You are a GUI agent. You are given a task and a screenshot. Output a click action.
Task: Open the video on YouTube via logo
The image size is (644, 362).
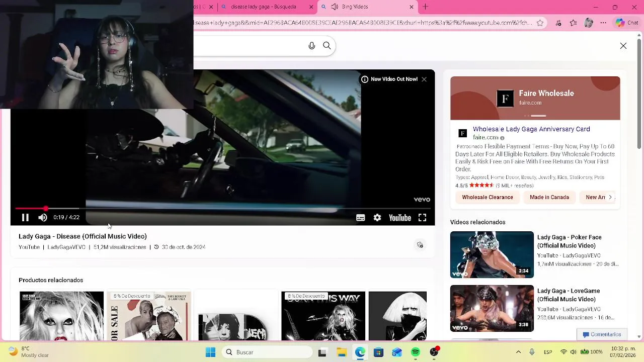coord(400,218)
